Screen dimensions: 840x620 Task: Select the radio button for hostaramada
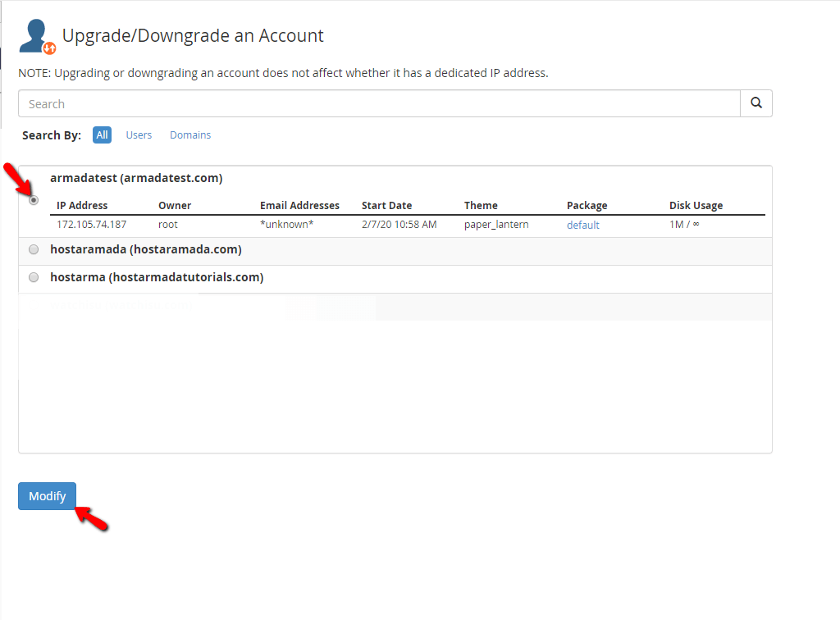pyautogui.click(x=33, y=249)
